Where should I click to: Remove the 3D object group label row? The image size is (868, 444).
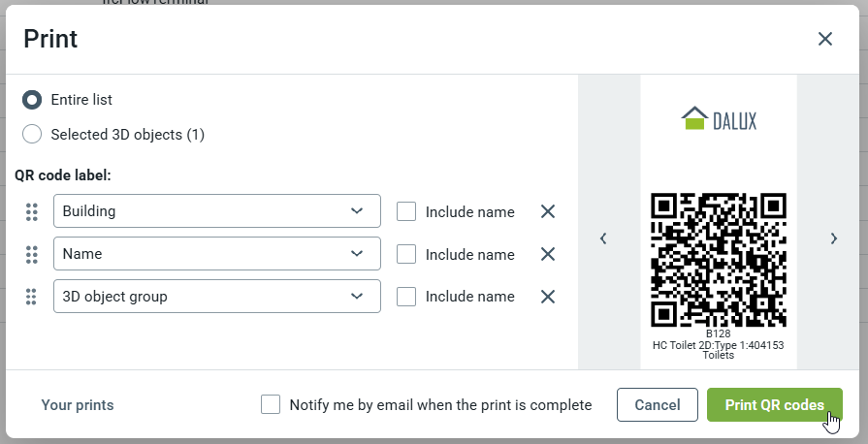(548, 297)
